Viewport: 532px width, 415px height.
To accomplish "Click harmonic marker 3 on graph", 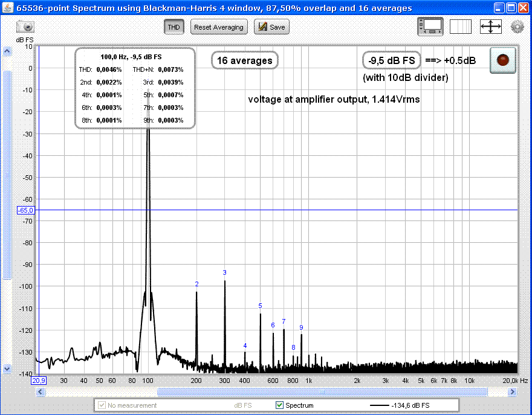I will (225, 272).
